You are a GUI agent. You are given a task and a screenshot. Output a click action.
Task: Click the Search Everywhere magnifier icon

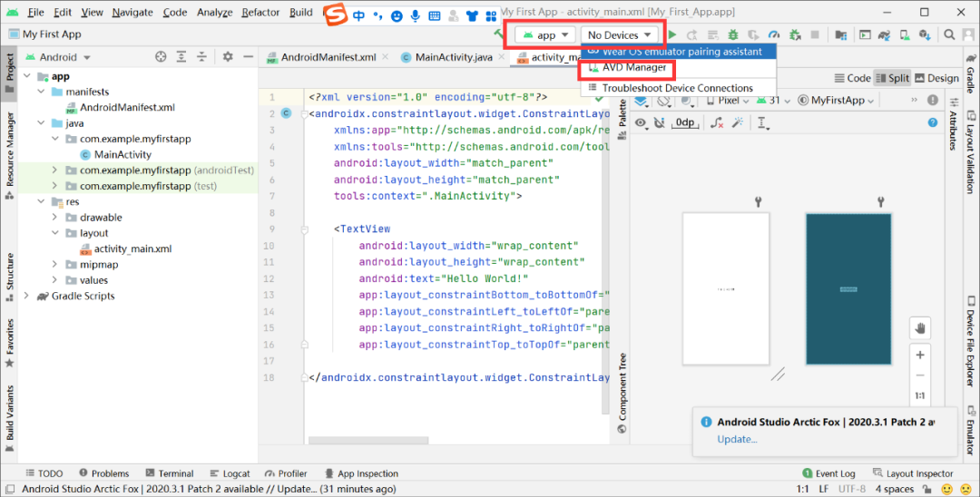(x=949, y=35)
